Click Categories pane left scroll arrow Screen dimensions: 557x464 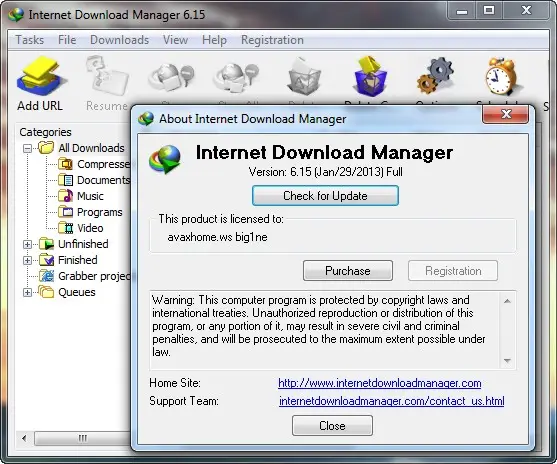click(24, 438)
